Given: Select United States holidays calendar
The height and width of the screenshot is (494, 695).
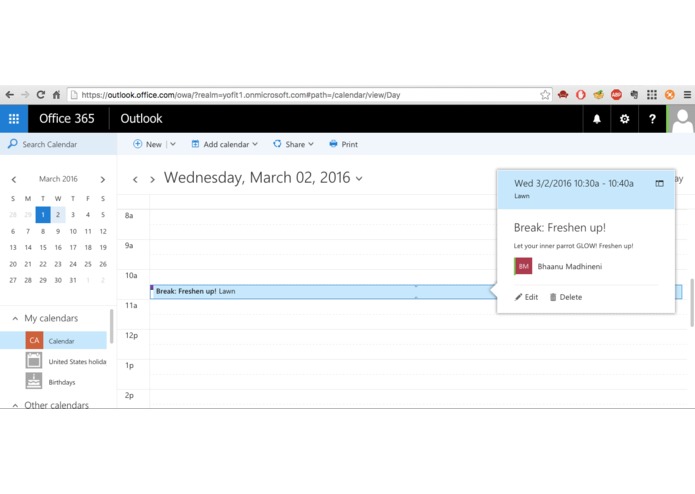Looking at the screenshot, I should pyautogui.click(x=77, y=362).
